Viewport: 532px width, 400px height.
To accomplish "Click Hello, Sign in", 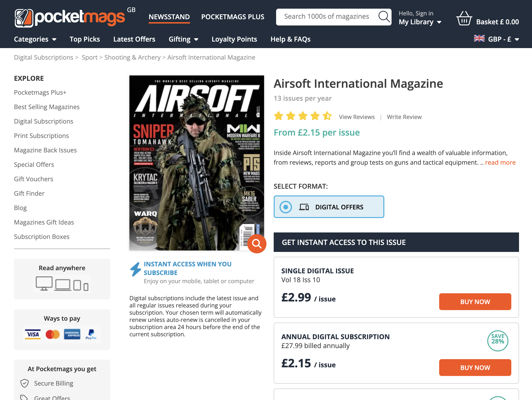I will point(416,13).
